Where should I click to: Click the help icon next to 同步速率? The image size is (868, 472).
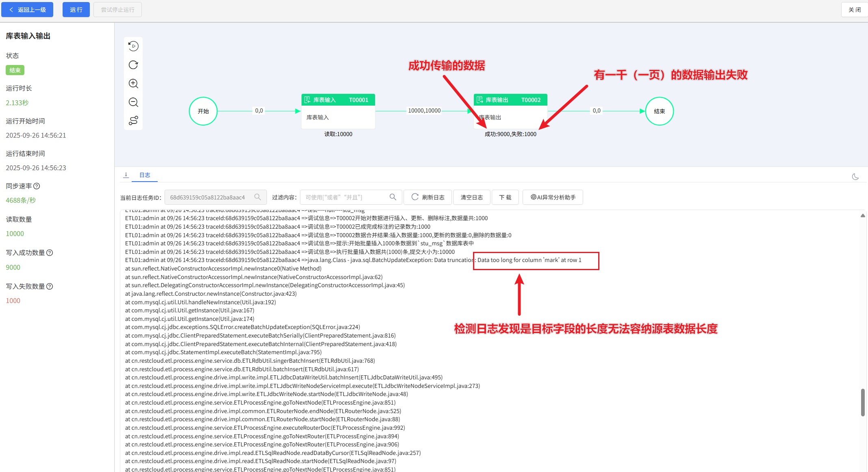(x=37, y=186)
